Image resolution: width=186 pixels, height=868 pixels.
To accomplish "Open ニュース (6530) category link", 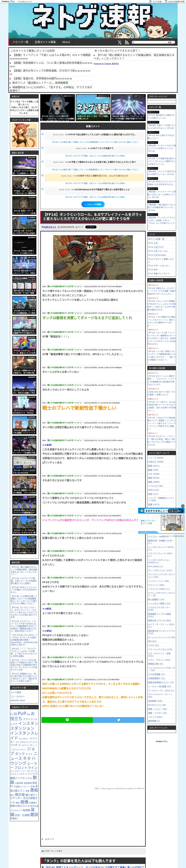I will click(x=156, y=458).
